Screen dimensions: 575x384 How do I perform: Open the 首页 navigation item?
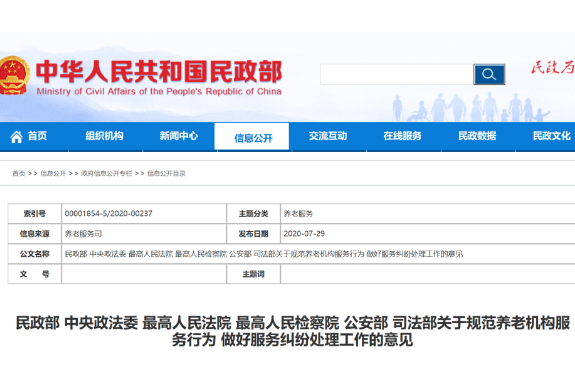tap(37, 136)
